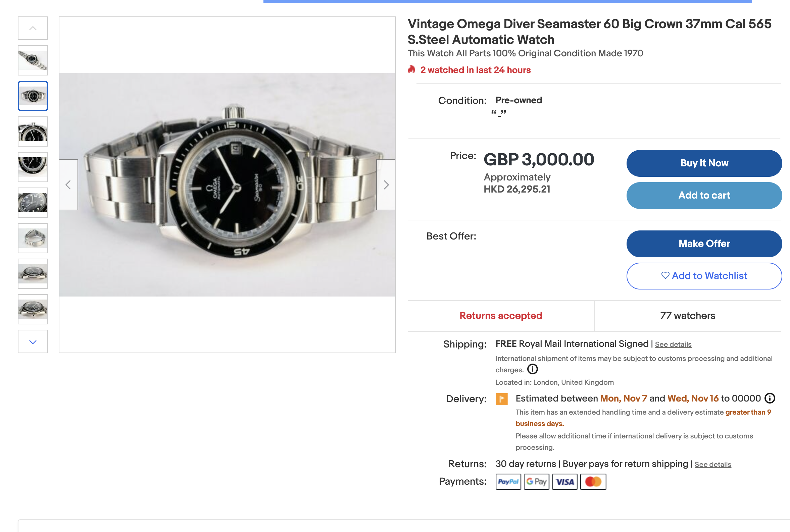Show previous watch photo with left arrow

click(x=68, y=185)
